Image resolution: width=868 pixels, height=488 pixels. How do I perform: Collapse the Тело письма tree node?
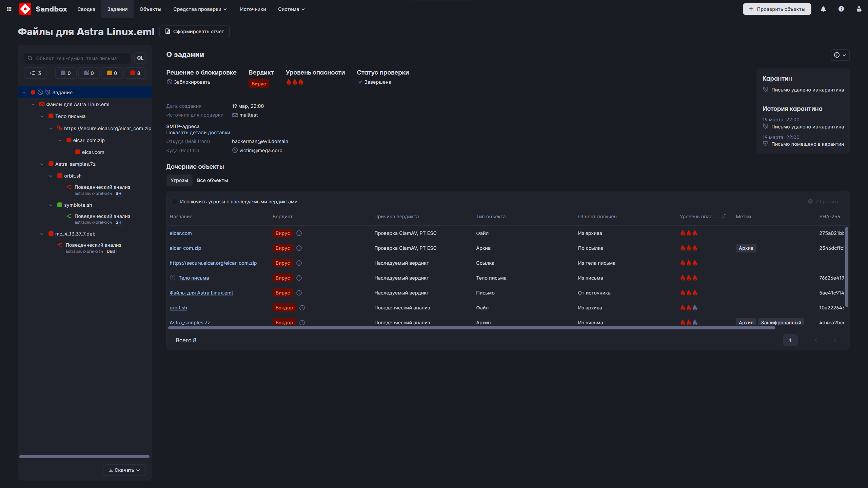(x=42, y=116)
